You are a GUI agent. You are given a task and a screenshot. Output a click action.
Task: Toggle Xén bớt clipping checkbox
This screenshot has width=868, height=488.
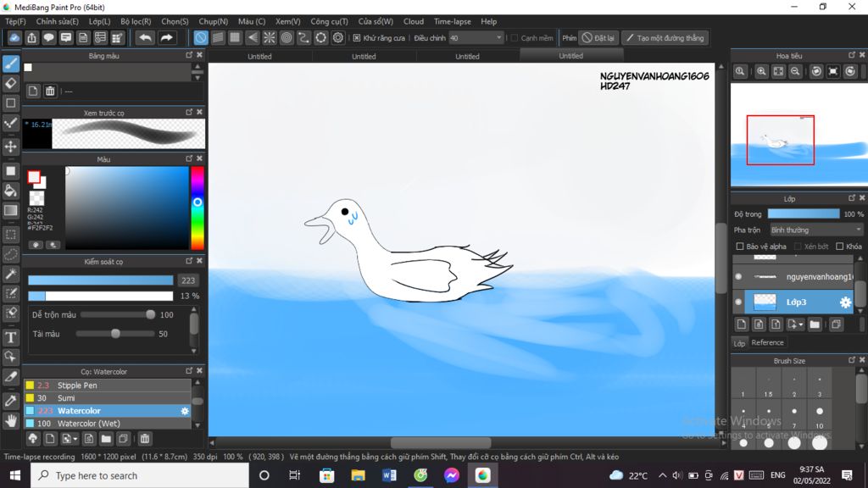pos(798,247)
